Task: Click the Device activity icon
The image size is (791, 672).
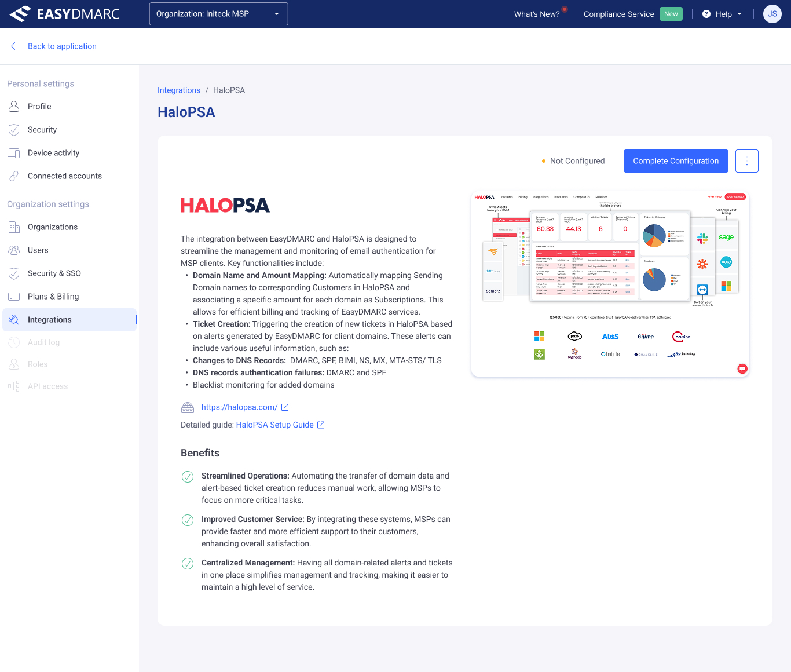Action: 14,153
